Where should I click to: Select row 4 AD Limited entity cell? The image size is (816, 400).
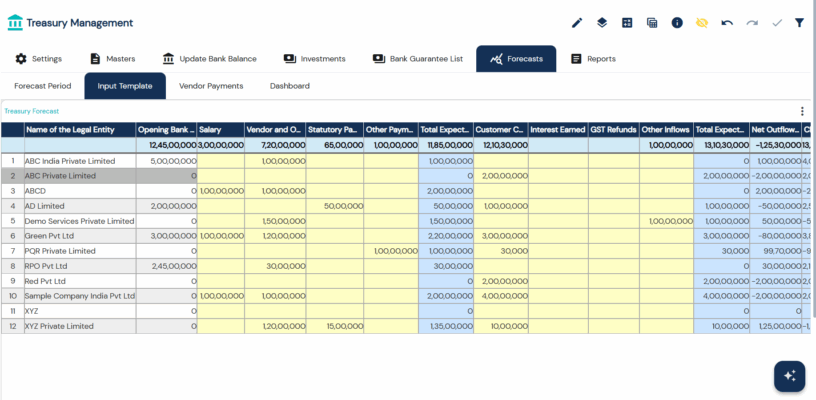[78, 205]
